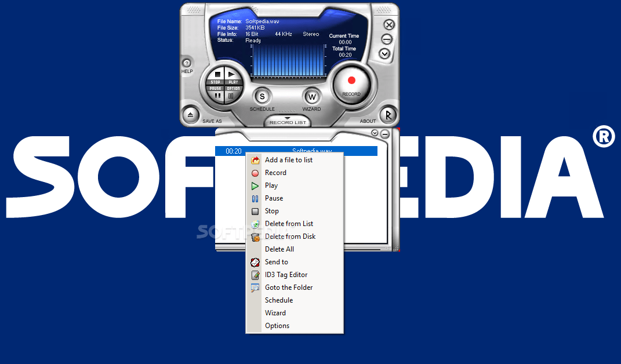This screenshot has width=621, height=364.
Task: Choose Goto the Folder from the menu
Action: point(288,287)
